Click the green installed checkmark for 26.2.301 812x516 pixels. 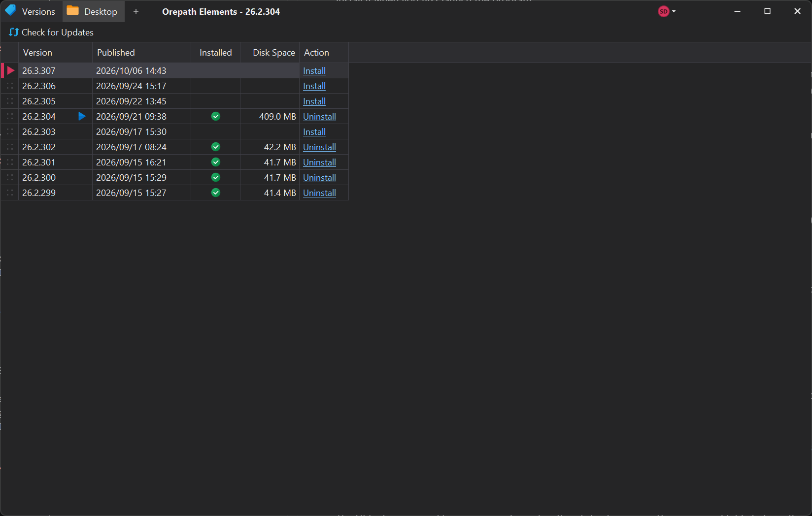(216, 162)
